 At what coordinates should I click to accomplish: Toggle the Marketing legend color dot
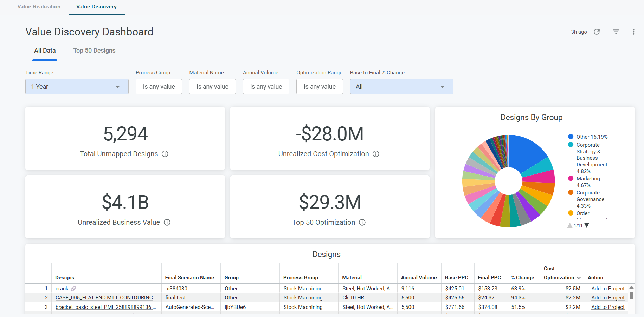(x=571, y=178)
